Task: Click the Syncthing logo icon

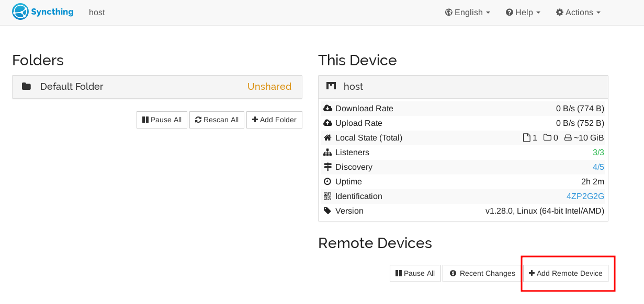Action: (x=20, y=12)
